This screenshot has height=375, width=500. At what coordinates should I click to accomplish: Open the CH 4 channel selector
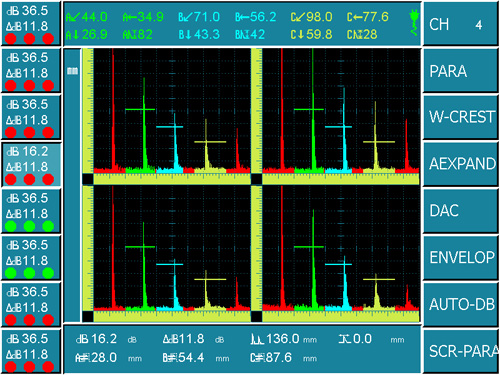[461, 24]
